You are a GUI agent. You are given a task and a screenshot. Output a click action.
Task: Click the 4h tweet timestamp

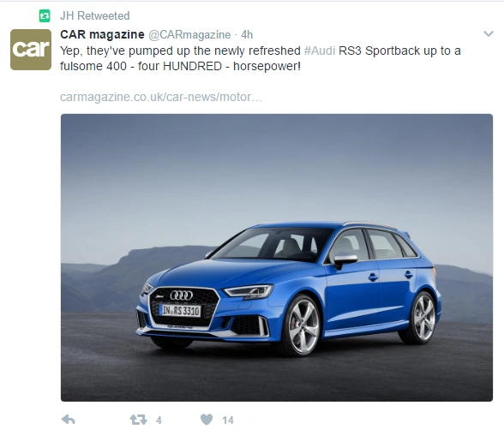point(247,34)
